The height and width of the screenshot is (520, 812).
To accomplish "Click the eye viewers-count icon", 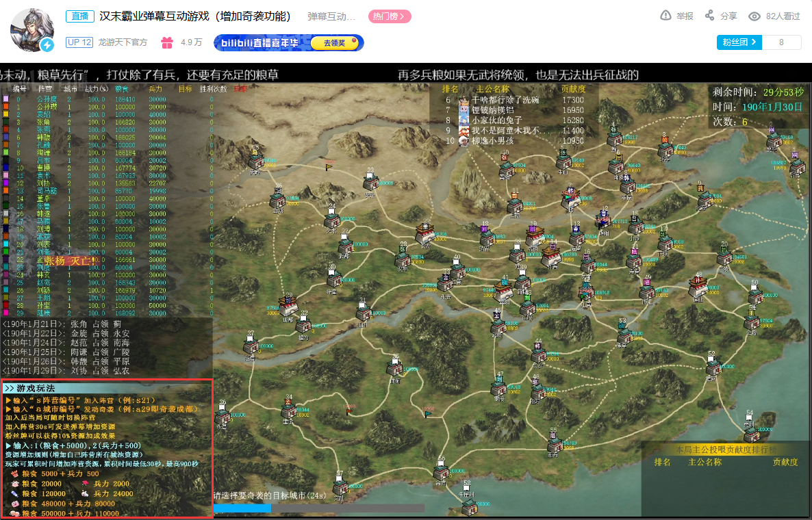I will click(754, 16).
